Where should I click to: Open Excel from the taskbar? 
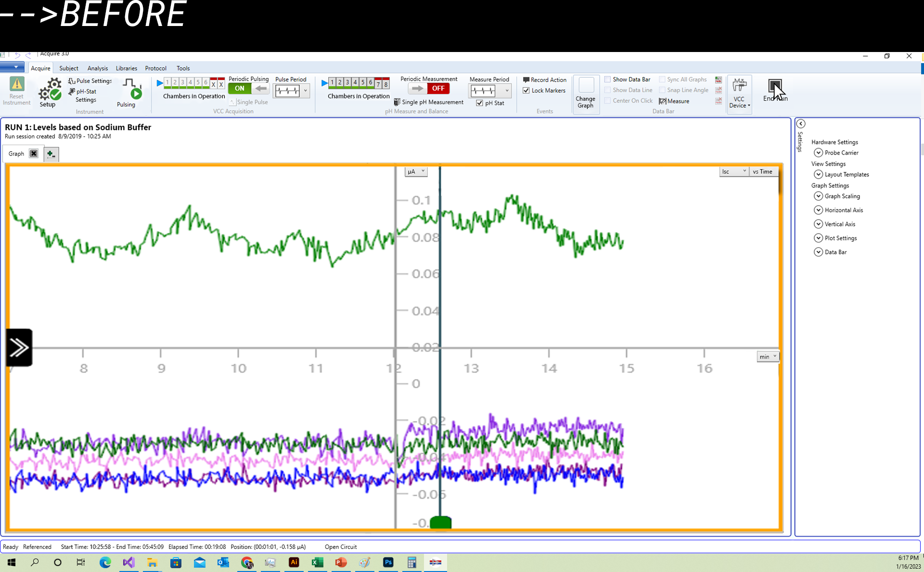[317, 562]
